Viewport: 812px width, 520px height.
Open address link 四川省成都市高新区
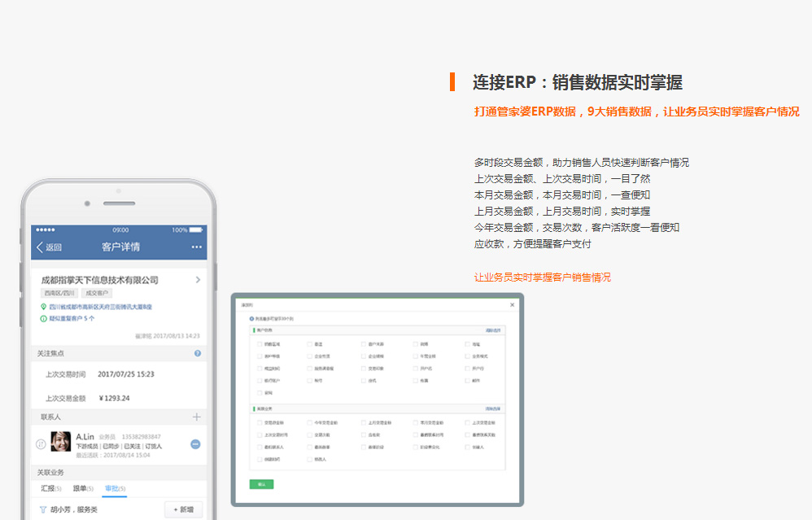click(100, 307)
